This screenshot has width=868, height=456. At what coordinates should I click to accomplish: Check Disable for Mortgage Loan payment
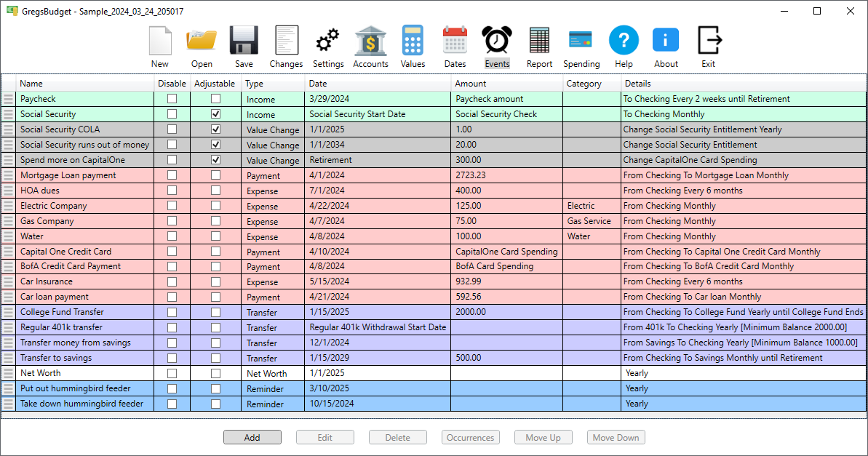[172, 175]
